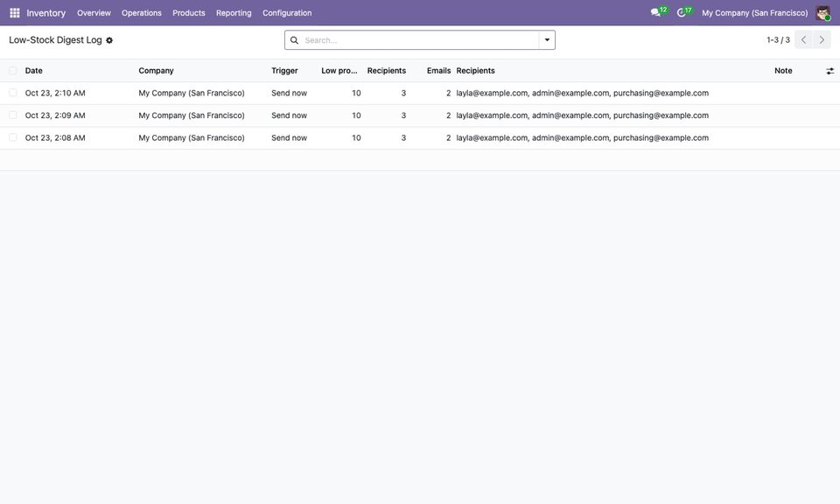The width and height of the screenshot is (840, 504).
Task: Click the 1-3 / 3 pager counter
Action: click(x=778, y=40)
